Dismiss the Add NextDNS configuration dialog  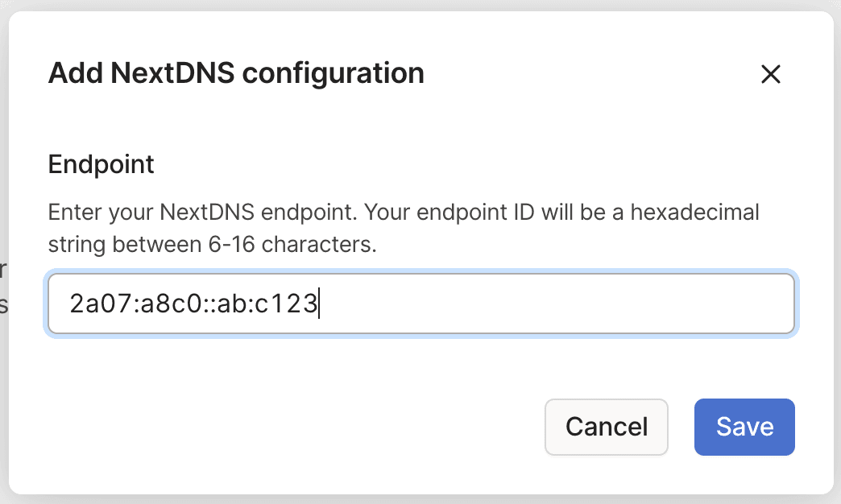pyautogui.click(x=771, y=74)
